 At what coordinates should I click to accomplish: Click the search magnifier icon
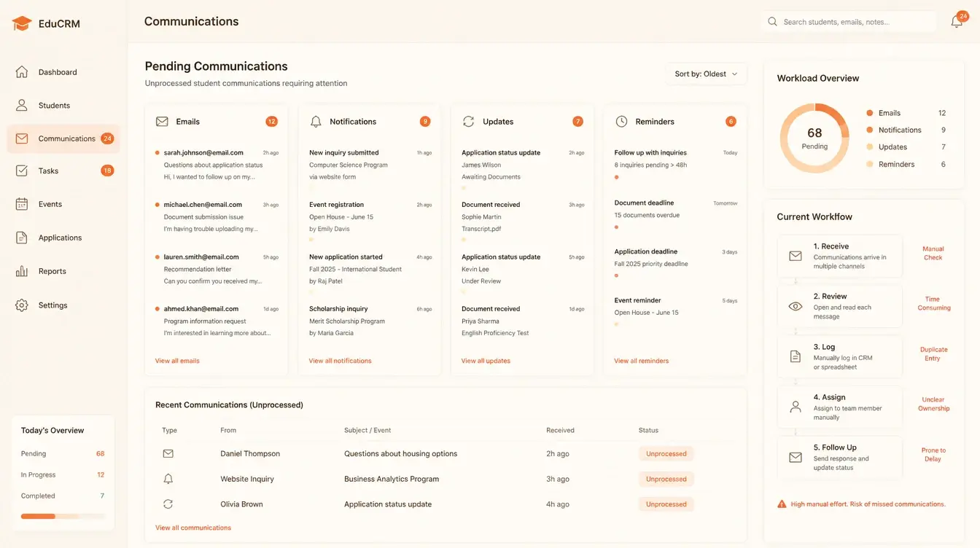click(772, 22)
